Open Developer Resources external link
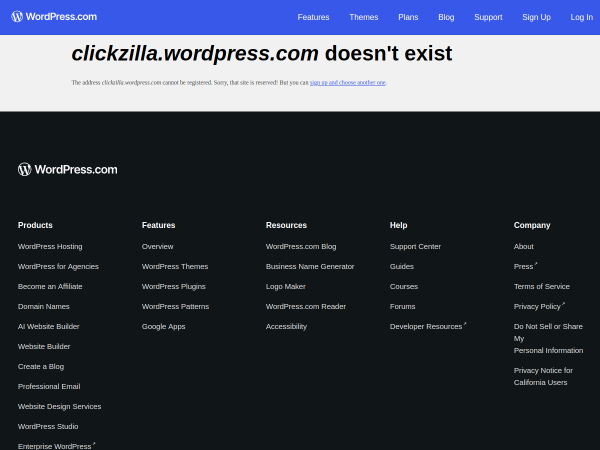This screenshot has height=450, width=600. click(x=428, y=326)
